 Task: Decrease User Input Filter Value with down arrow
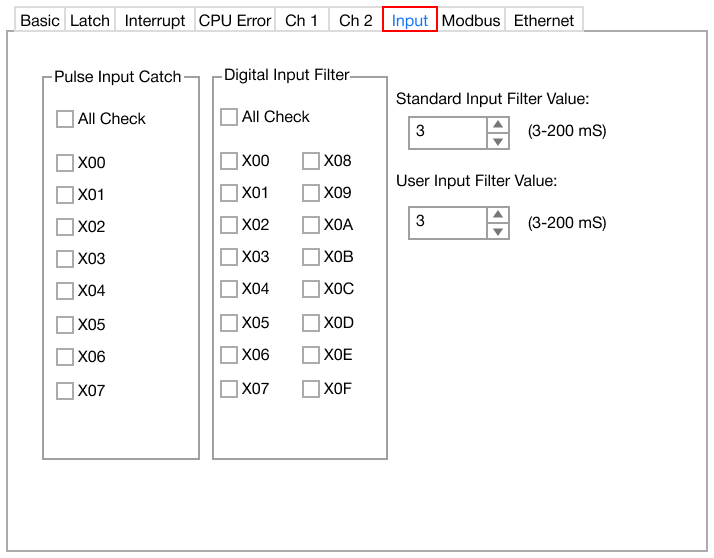tap(497, 231)
